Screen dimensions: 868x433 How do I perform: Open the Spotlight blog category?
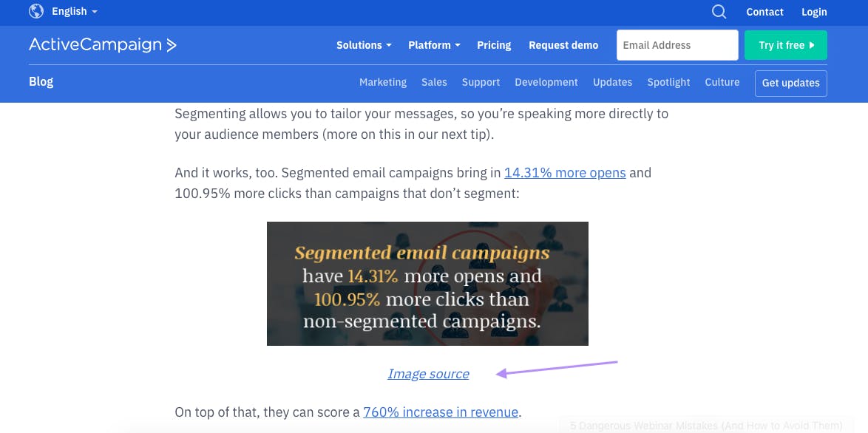[668, 83]
